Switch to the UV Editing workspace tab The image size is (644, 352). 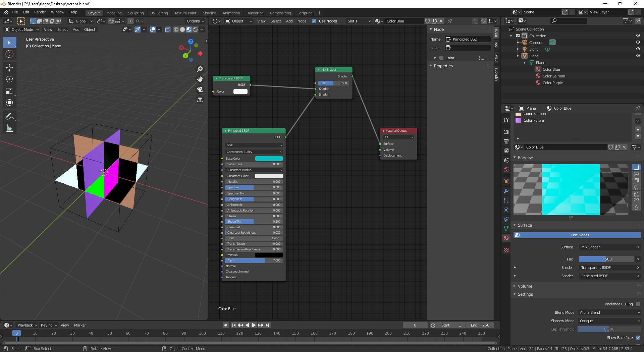pyautogui.click(x=159, y=13)
